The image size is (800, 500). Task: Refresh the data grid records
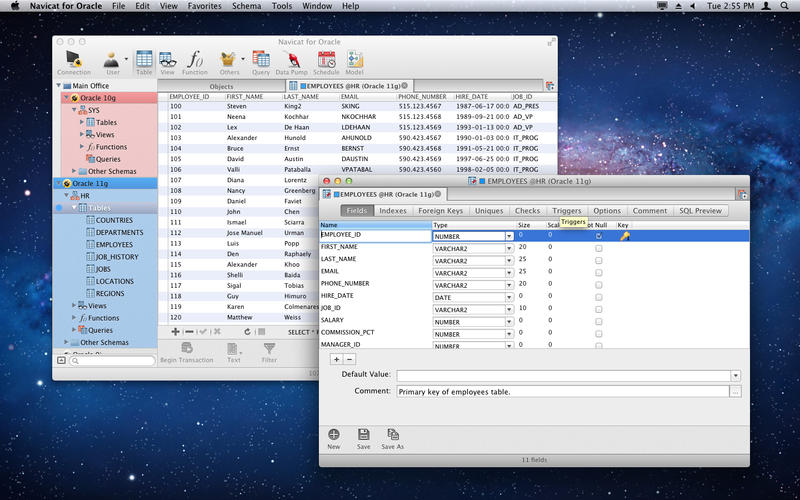(x=247, y=332)
